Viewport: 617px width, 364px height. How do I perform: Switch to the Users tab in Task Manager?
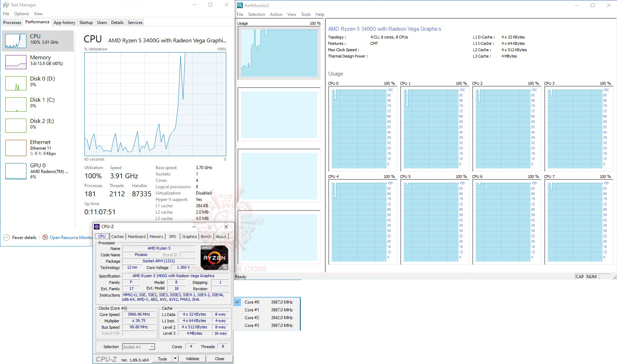click(x=102, y=23)
